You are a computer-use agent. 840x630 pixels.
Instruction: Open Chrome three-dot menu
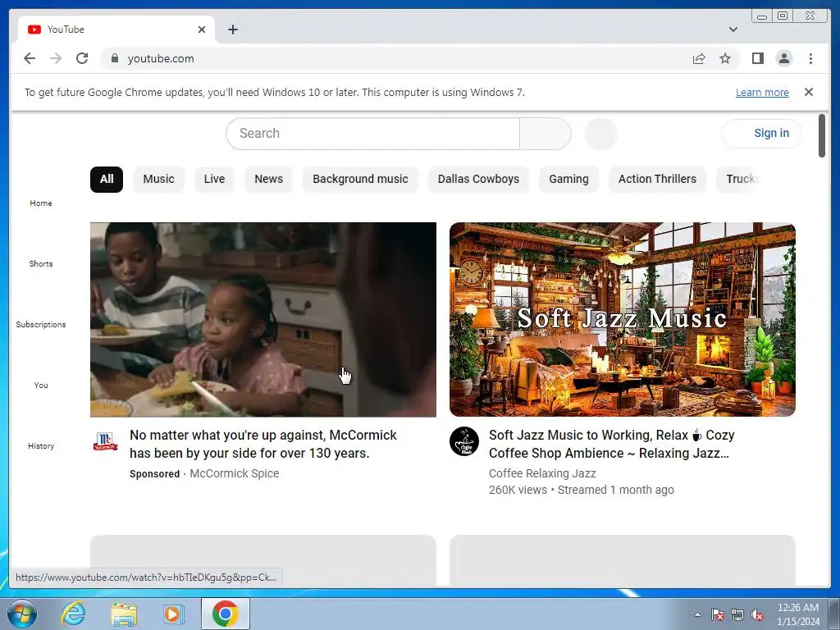coord(810,58)
